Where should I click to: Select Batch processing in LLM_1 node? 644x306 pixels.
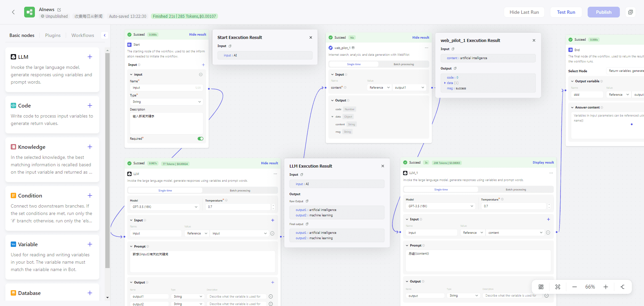click(516, 189)
